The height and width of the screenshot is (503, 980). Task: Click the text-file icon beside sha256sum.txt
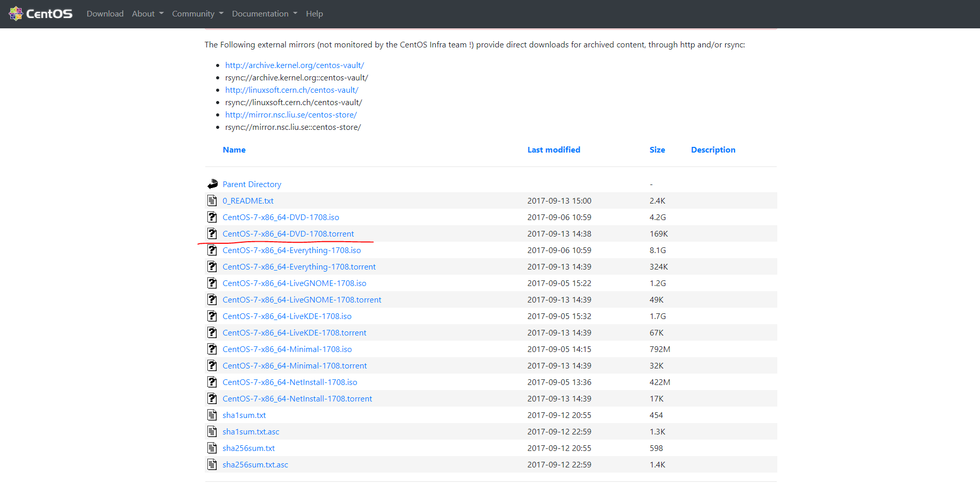212,448
